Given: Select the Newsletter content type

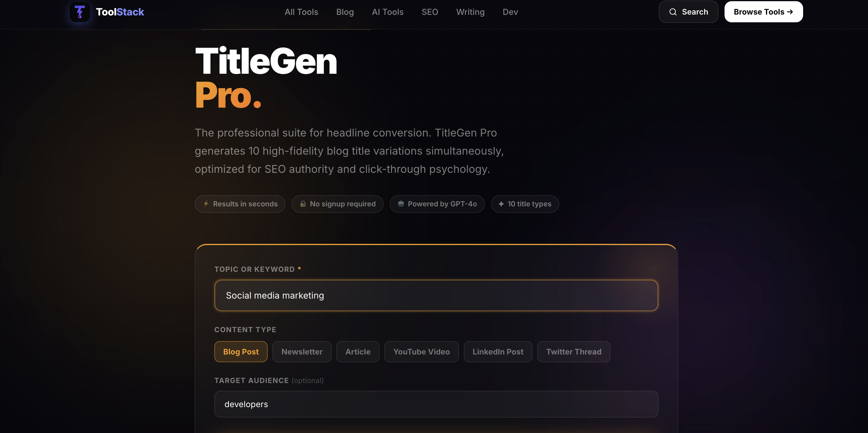Looking at the screenshot, I should (x=302, y=352).
